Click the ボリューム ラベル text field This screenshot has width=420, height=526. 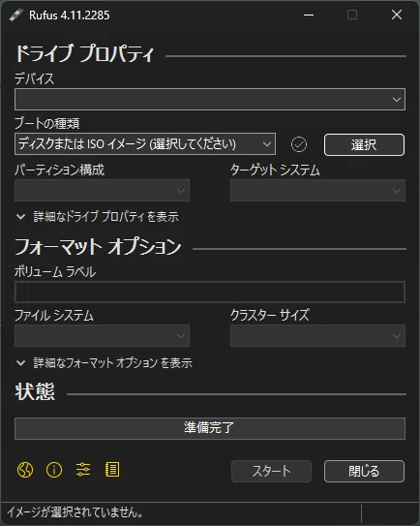pyautogui.click(x=210, y=293)
